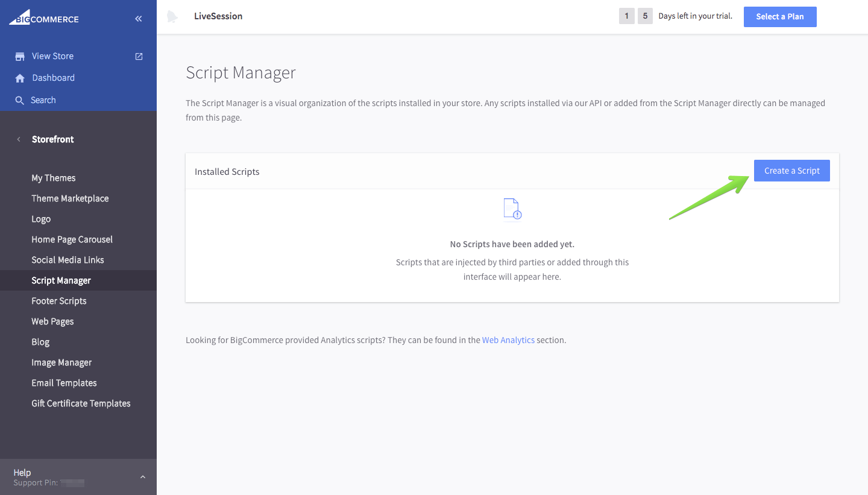
Task: Open the Theme Marketplace section
Action: click(71, 198)
